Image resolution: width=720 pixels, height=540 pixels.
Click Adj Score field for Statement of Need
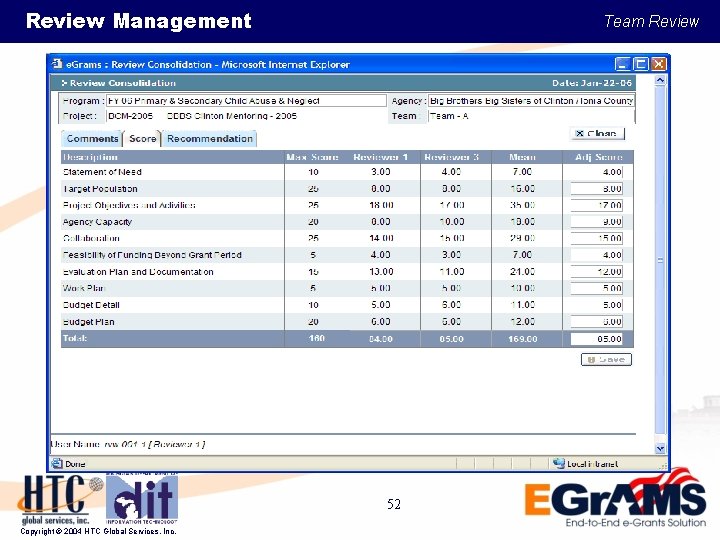pos(596,172)
